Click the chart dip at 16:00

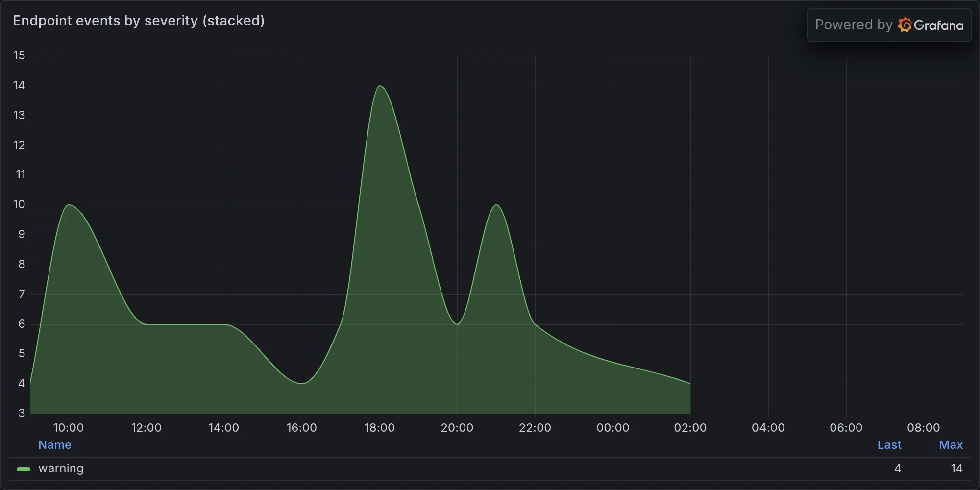[302, 383]
